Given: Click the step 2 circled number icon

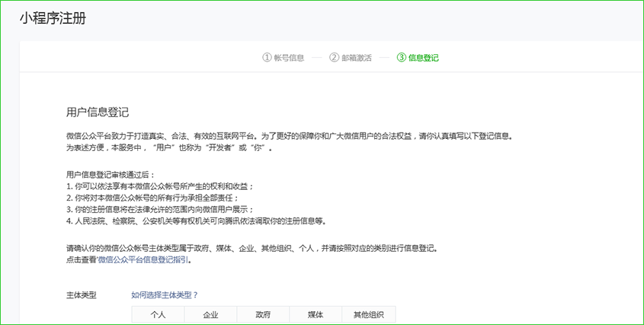Looking at the screenshot, I should click(334, 58).
